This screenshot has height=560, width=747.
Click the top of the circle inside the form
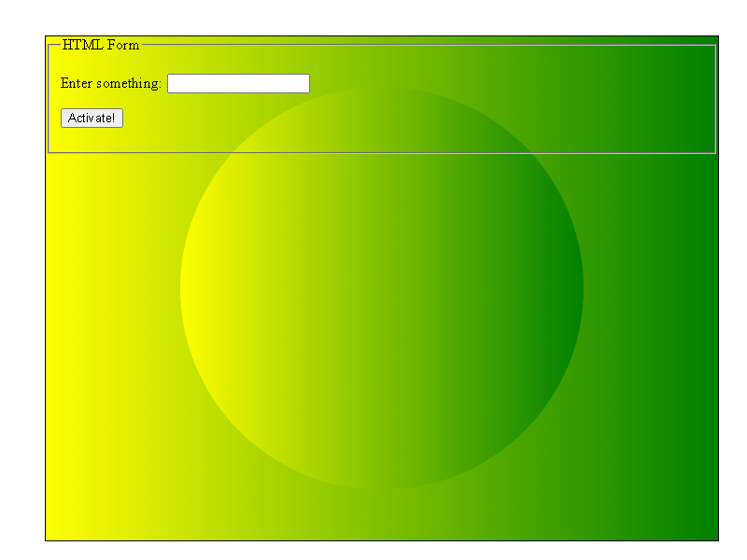click(x=382, y=95)
